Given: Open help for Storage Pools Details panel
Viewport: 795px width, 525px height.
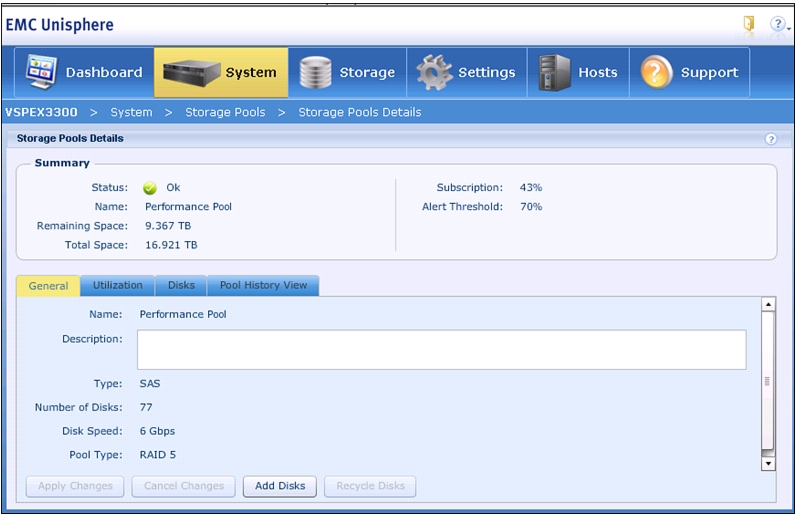Looking at the screenshot, I should click(x=771, y=139).
